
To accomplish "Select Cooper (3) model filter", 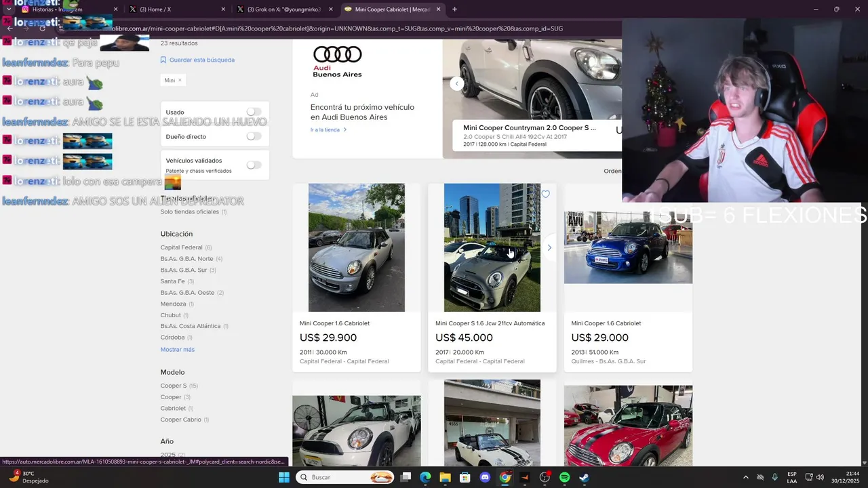I will click(x=170, y=397).
